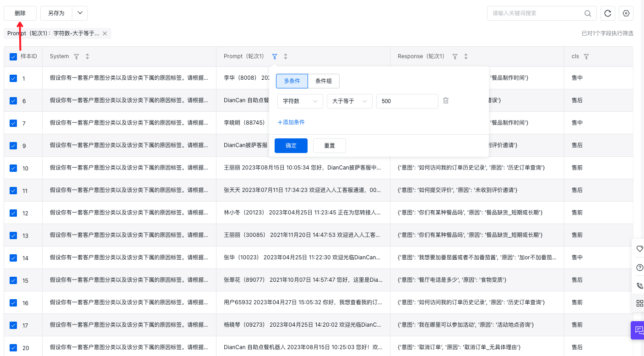
Task: Click the 杨晓琴（09273）prompt cell
Action: click(303, 325)
